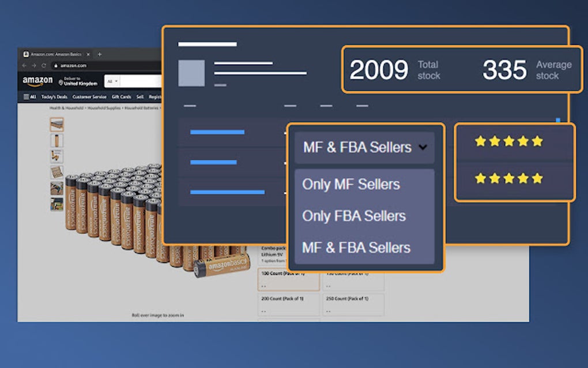Click the padlock icon beside amazon.com
Image resolution: width=588 pixels, height=368 pixels.
[x=56, y=66]
